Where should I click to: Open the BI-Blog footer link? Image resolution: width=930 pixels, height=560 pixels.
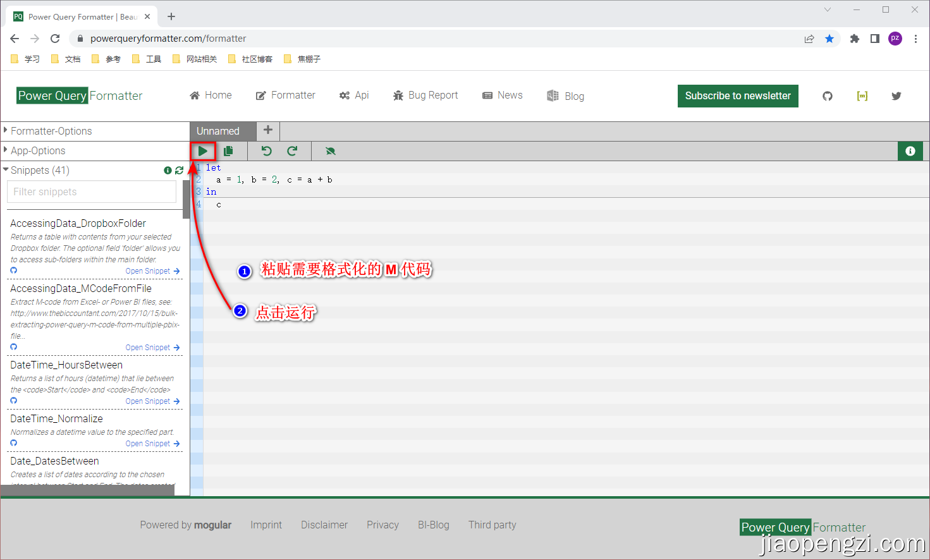pyautogui.click(x=434, y=525)
